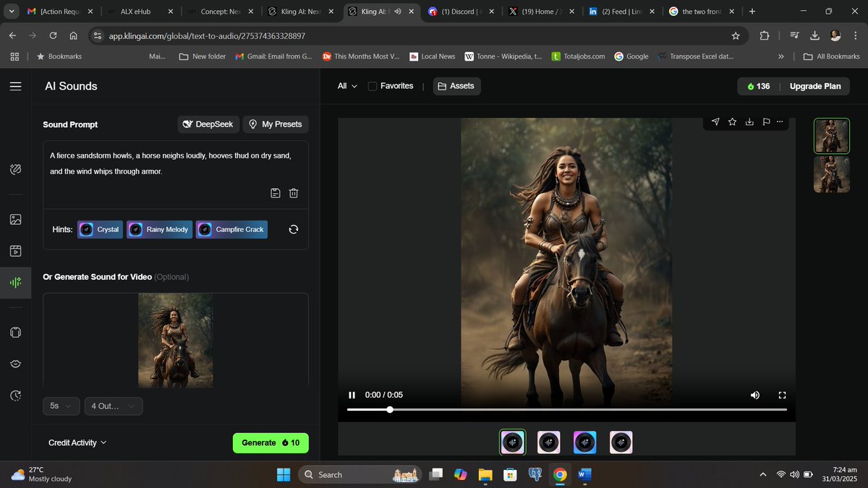
Task: Toggle the Favorites checkbox
Action: 373,86
